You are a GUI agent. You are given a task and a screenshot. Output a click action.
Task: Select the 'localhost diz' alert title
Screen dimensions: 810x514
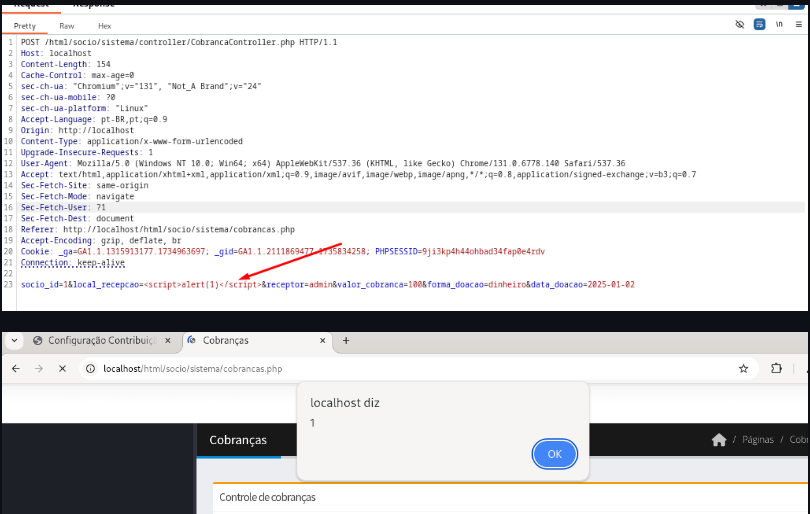(345, 403)
